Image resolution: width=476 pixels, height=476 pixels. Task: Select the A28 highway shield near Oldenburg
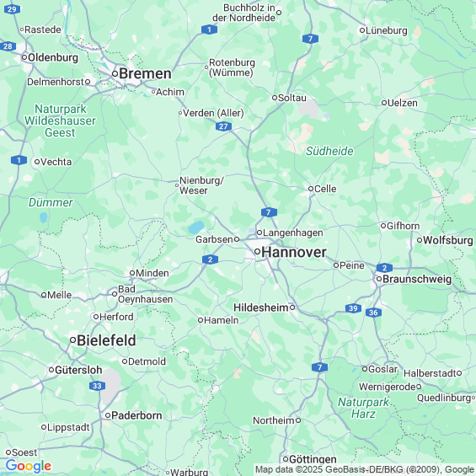[8, 46]
